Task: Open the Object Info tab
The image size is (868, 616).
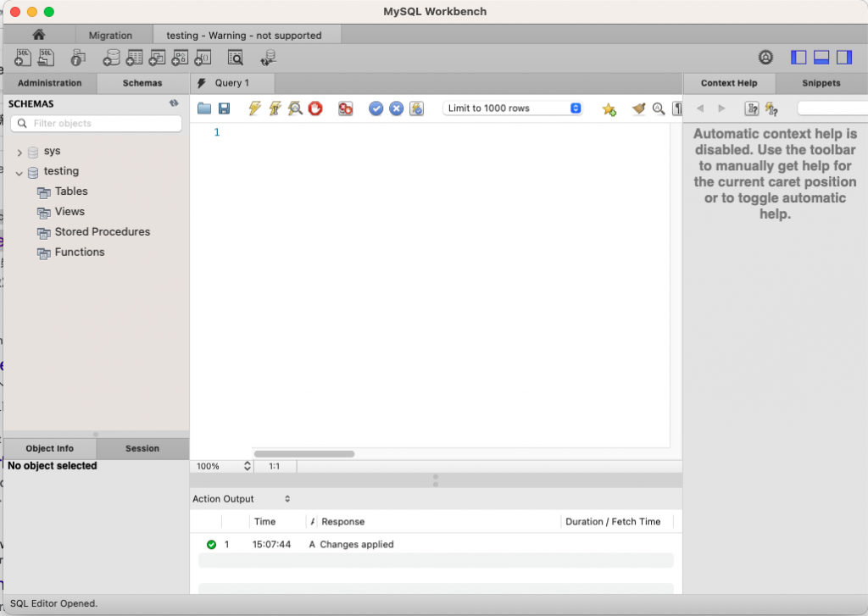Action: point(50,448)
